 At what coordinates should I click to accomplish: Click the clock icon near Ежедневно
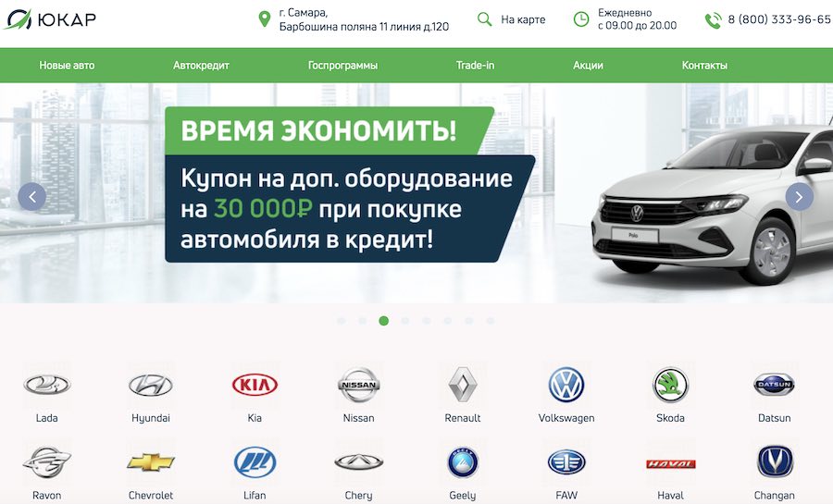click(581, 19)
